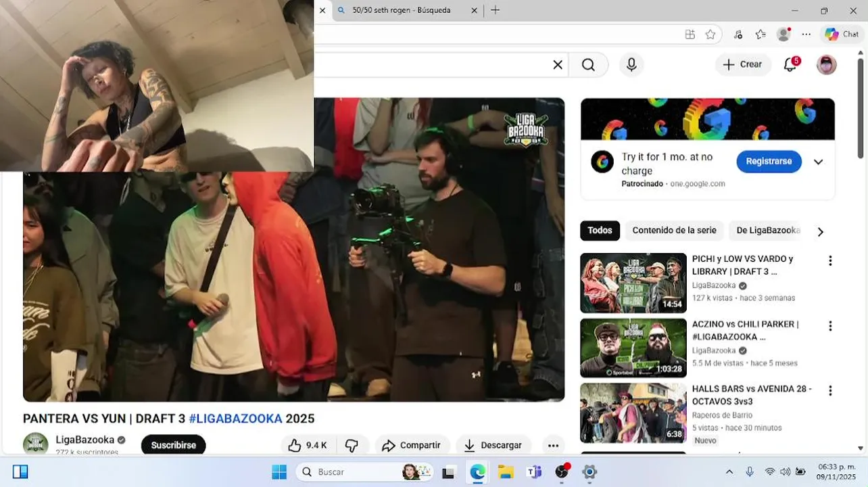
Task: Open the taskbar clock and date
Action: pyautogui.click(x=836, y=472)
